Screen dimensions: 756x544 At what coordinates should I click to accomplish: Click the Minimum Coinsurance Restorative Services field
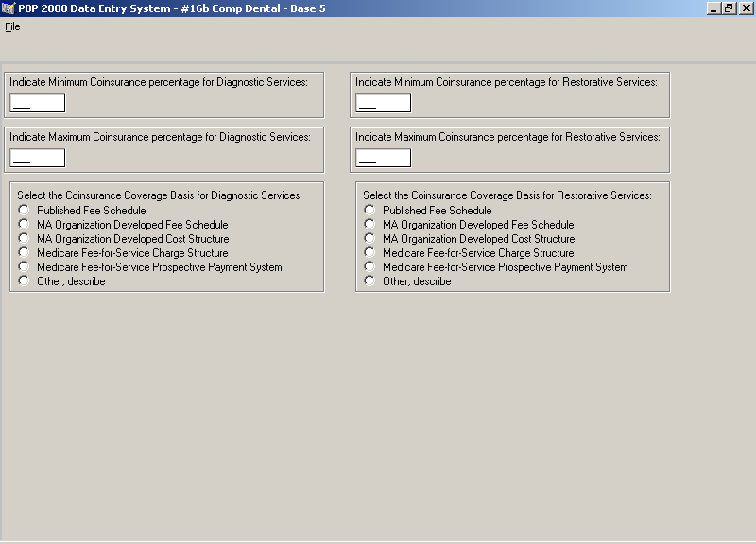click(x=384, y=103)
